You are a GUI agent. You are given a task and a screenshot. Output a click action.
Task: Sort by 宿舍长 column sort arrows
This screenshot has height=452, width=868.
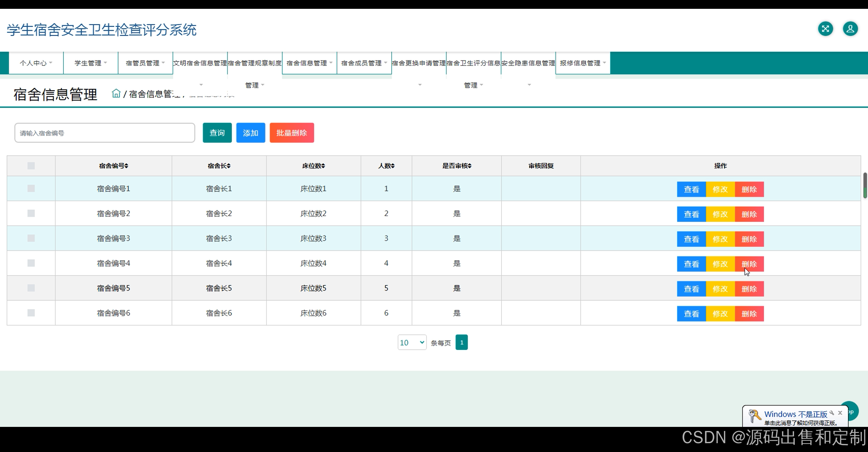(229, 166)
